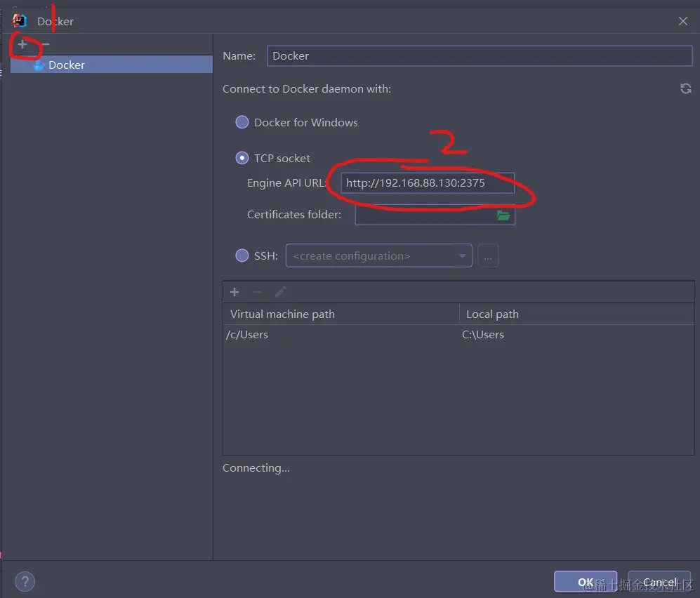700x598 pixels.
Task: Click the Connecting... status text
Action: (256, 467)
